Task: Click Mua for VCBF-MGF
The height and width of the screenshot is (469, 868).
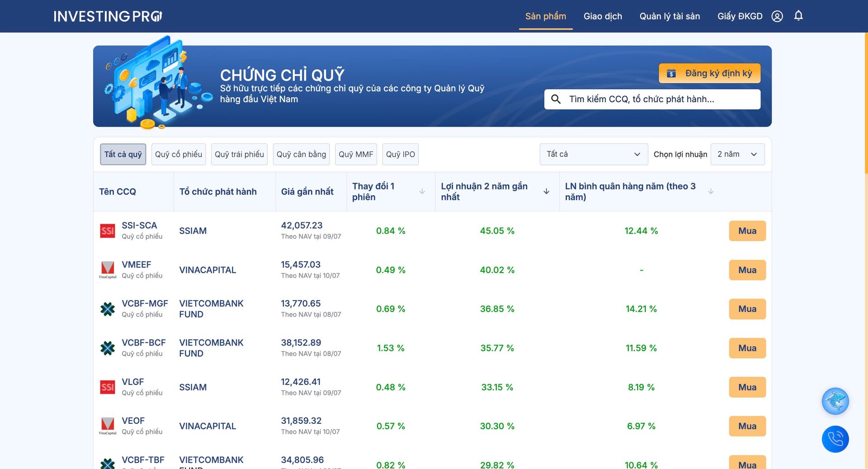Action: [747, 309]
